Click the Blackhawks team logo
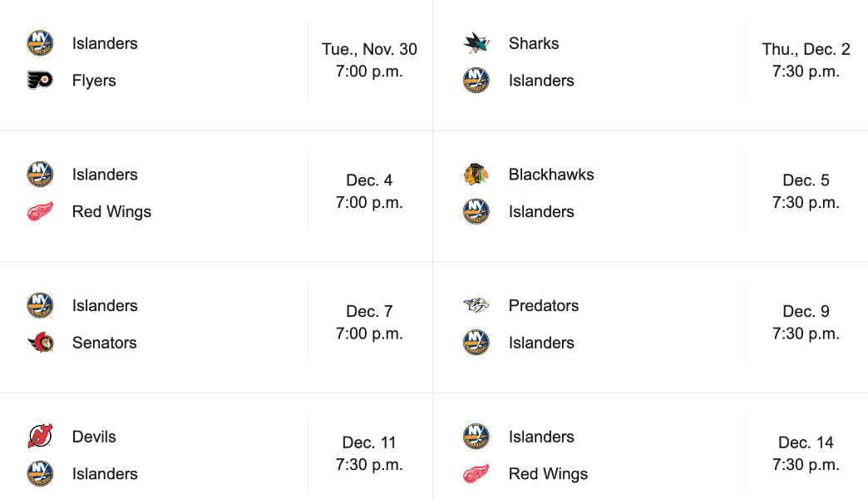Screen dimensions: 868x499 pyautogui.click(x=476, y=175)
